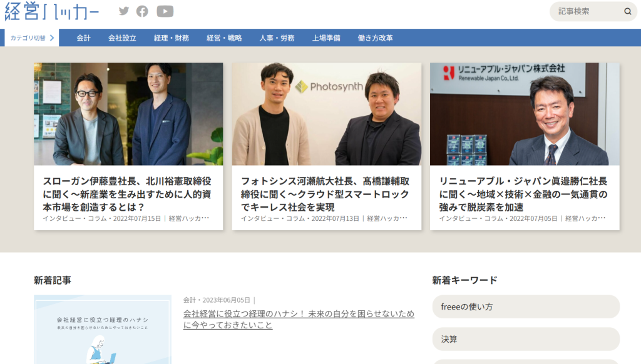Click the 決算 keyword button

(x=526, y=339)
